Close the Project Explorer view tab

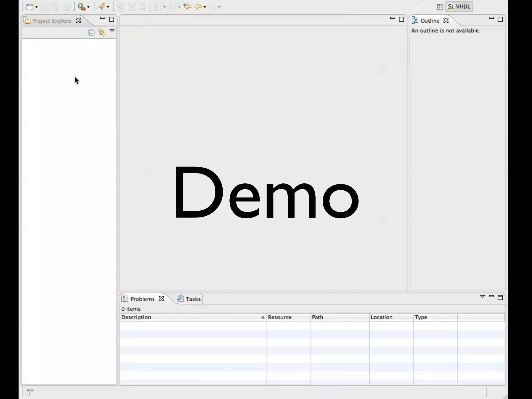tap(78, 20)
